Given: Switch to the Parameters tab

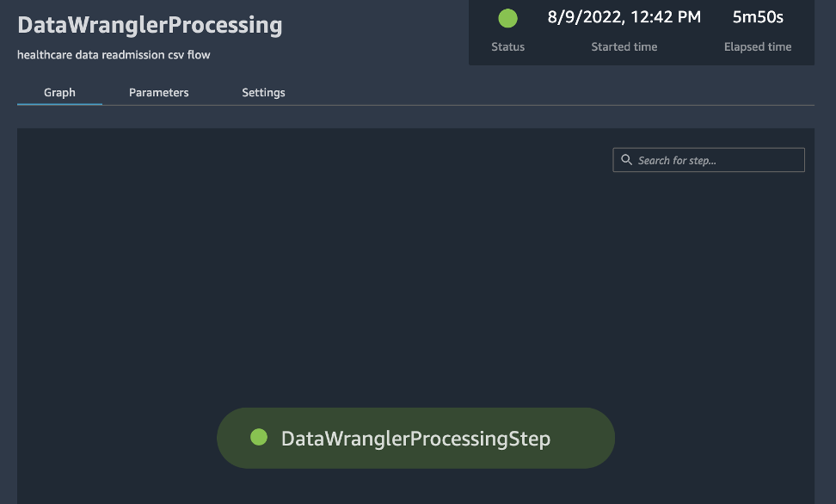Looking at the screenshot, I should click(158, 92).
